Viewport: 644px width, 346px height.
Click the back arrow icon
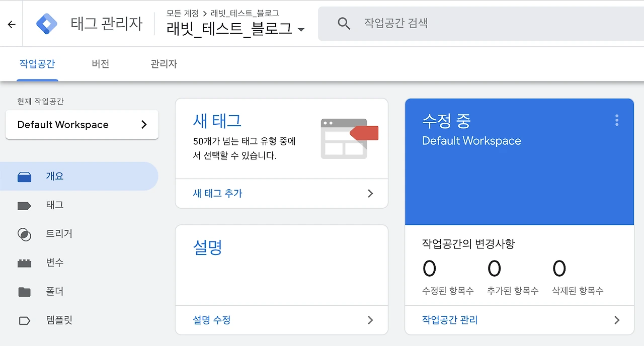pos(12,24)
